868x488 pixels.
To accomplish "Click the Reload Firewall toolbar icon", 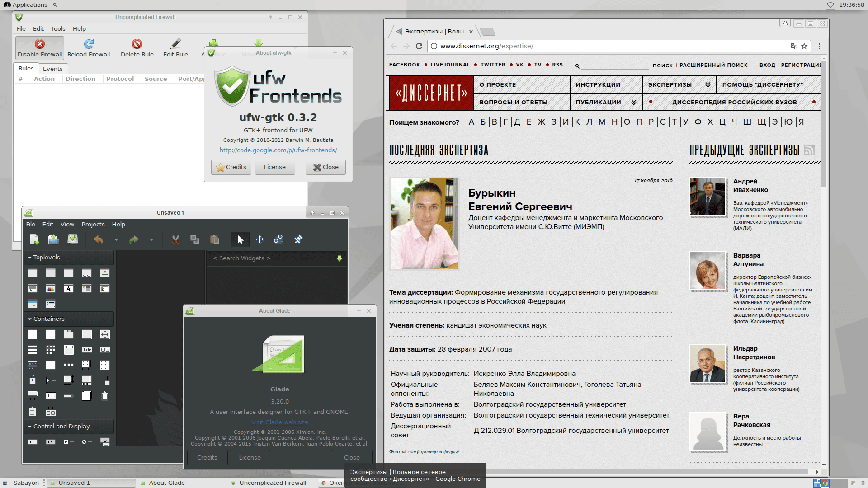I will pyautogui.click(x=89, y=44).
